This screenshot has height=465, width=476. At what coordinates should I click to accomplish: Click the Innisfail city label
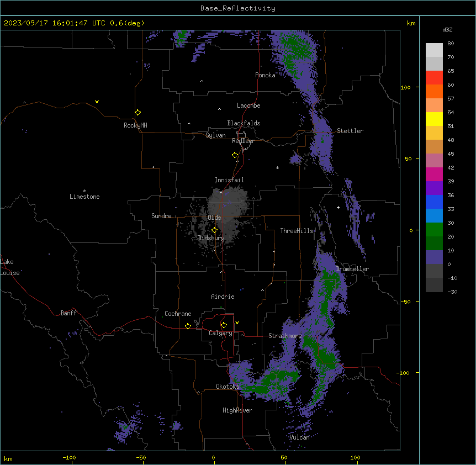pos(229,180)
